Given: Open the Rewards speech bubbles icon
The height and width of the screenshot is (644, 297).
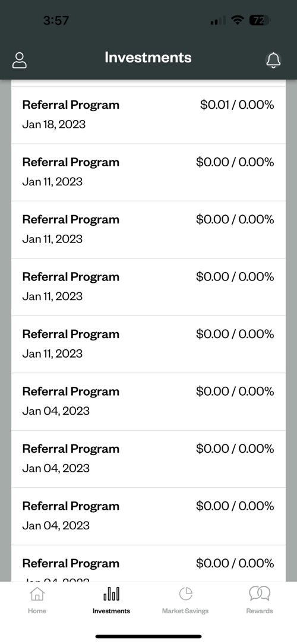Looking at the screenshot, I should coord(260,594).
